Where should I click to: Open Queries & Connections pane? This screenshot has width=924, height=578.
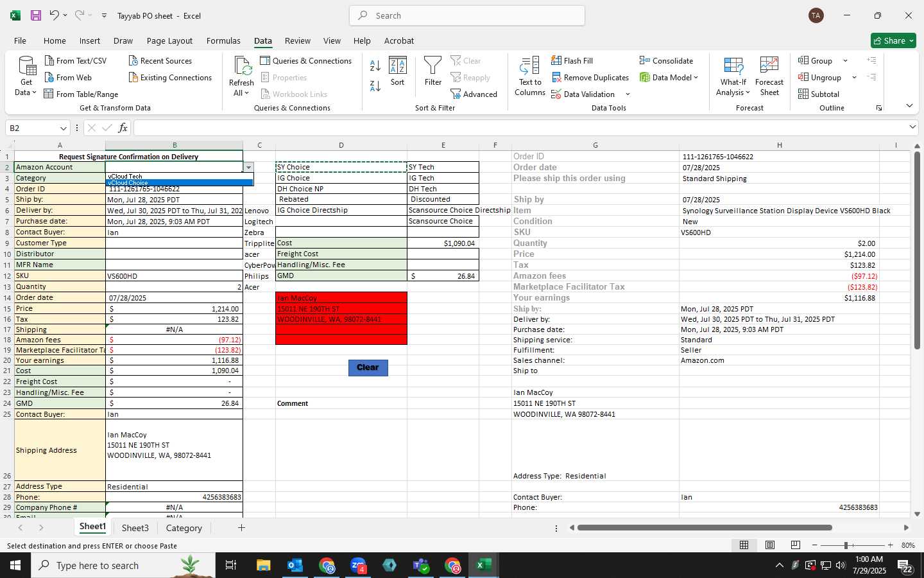[306, 60]
